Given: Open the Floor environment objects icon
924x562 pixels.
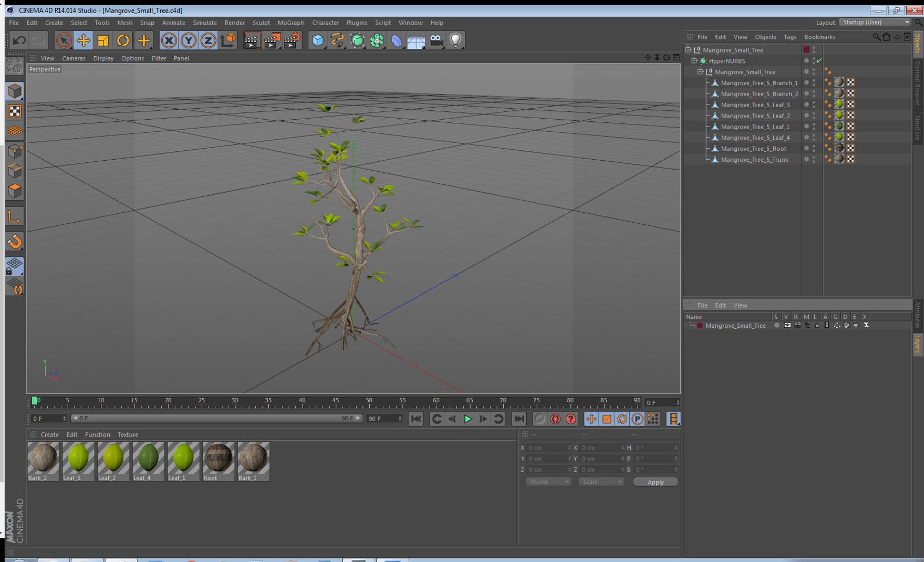Looking at the screenshot, I should coord(417,41).
